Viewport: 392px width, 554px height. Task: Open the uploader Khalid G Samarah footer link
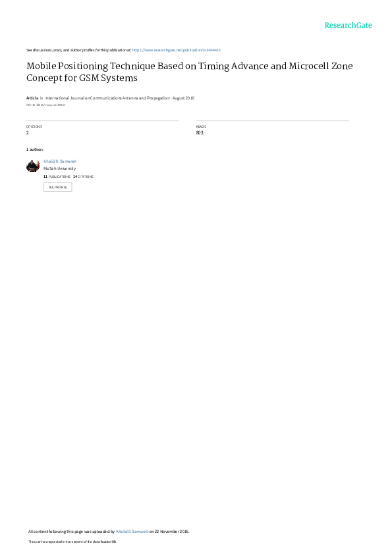point(132,532)
